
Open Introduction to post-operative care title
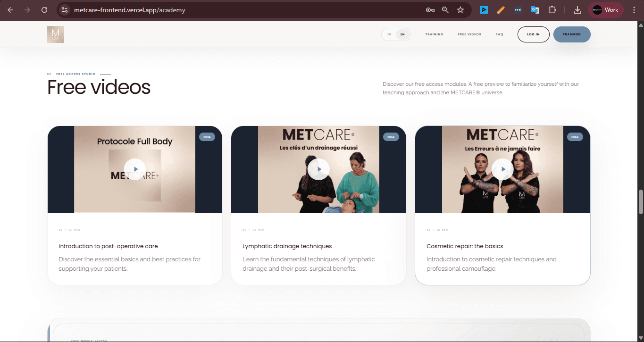(108, 246)
